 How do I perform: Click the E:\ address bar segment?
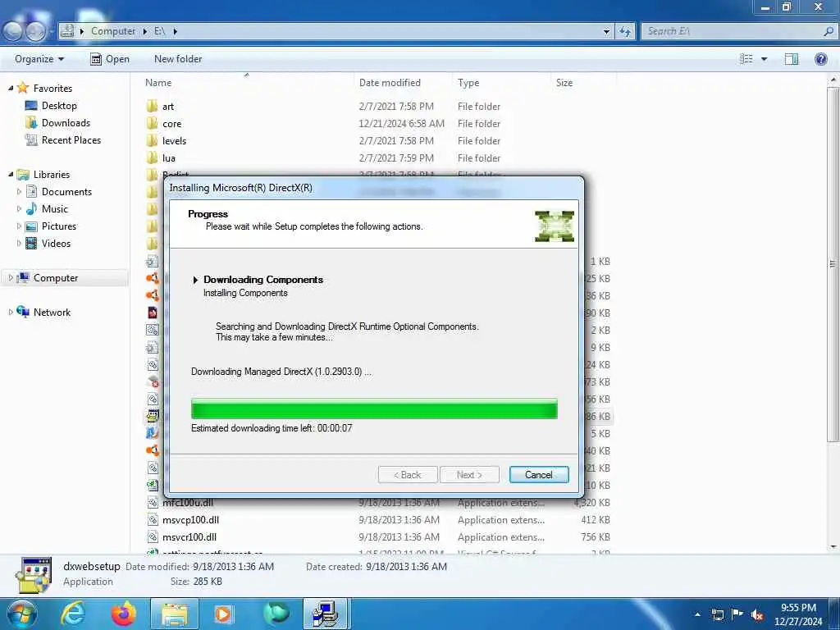tap(159, 31)
